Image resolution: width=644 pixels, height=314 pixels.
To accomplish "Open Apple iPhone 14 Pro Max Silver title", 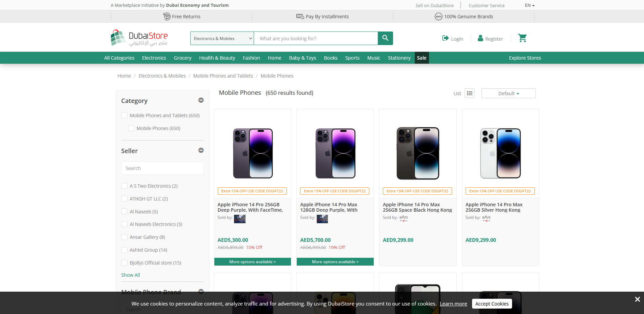I will pyautogui.click(x=494, y=207).
